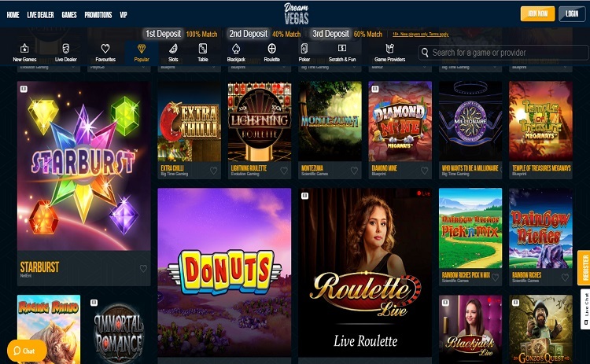Open the Donuts game thumbnail
The height and width of the screenshot is (364, 590).
point(224,272)
